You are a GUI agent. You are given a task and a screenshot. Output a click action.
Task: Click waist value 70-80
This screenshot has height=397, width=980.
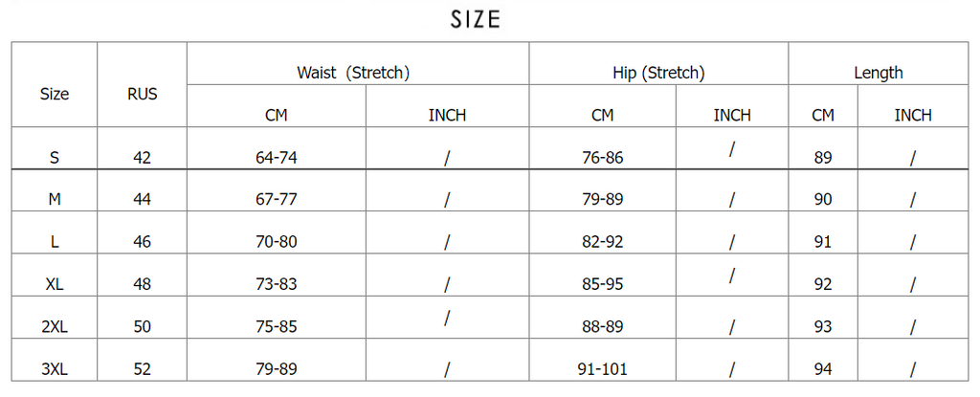pyautogui.click(x=277, y=242)
